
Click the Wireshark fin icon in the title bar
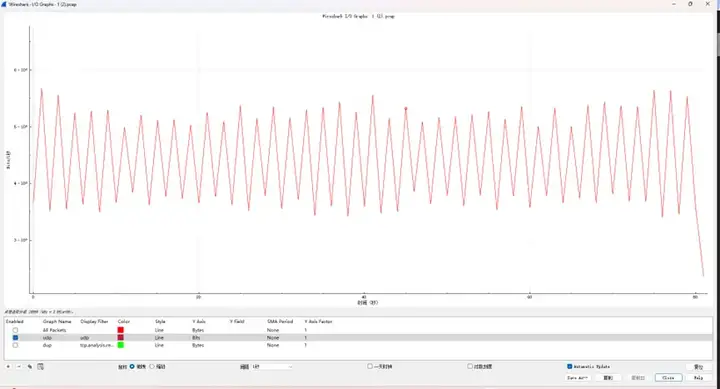(4, 4)
